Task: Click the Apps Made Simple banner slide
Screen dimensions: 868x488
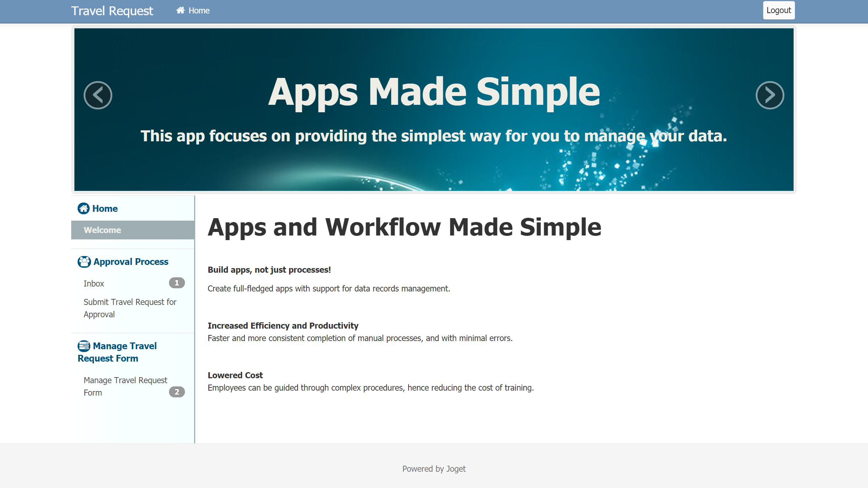Action: 434,109
